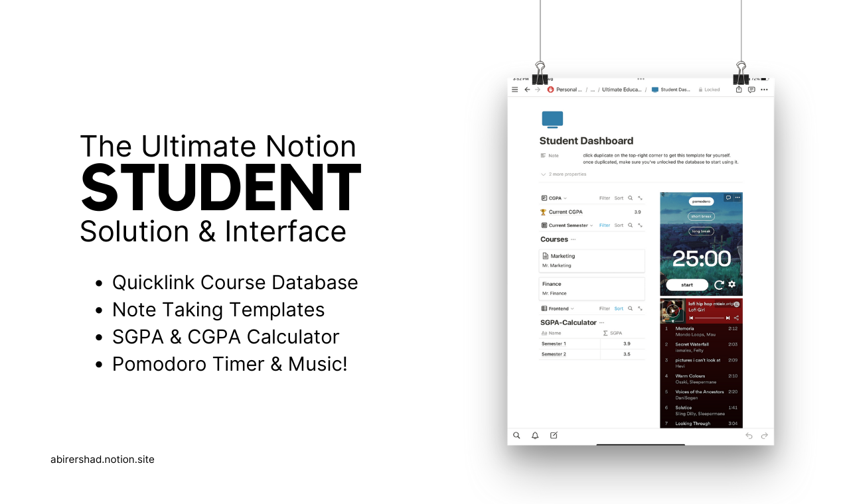Seek on the music progress bar
The width and height of the screenshot is (843, 504).
[710, 318]
